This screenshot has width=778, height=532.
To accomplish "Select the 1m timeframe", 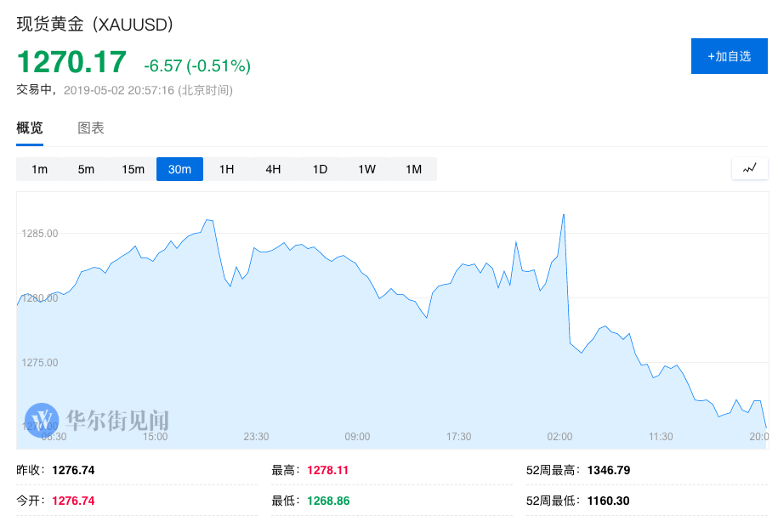I will click(x=38, y=169).
